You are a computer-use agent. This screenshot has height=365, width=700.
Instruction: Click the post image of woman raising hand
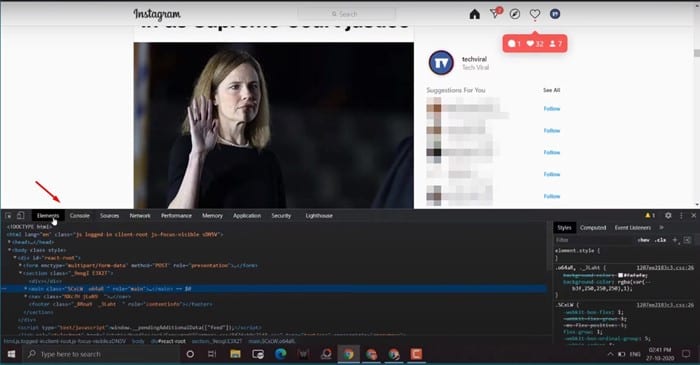pyautogui.click(x=274, y=125)
